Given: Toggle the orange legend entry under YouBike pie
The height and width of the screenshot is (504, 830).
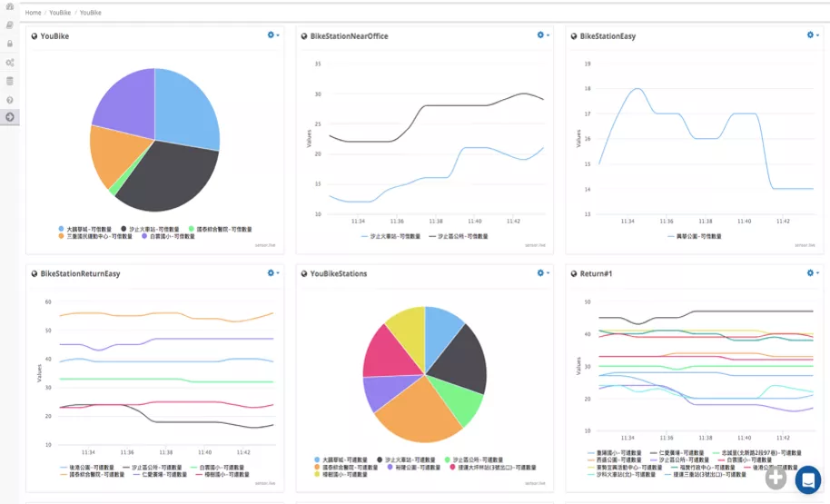Looking at the screenshot, I should tap(95, 236).
